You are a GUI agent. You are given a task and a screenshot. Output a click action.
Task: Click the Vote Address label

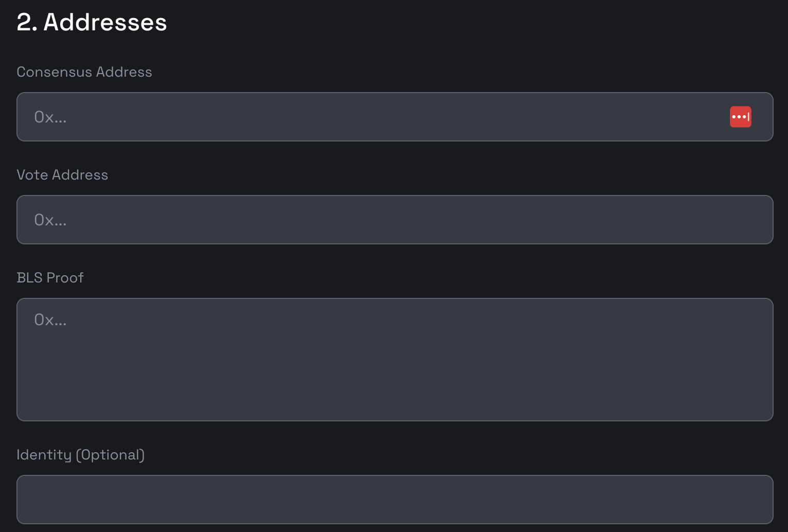62,175
